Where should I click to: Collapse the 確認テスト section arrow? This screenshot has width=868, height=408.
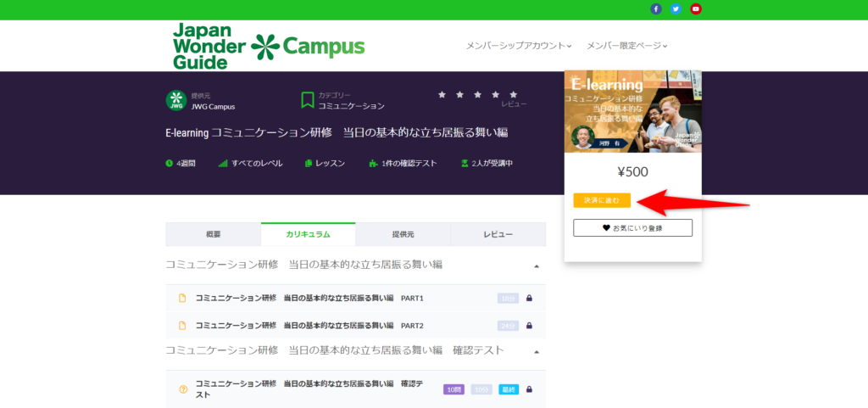(x=536, y=351)
